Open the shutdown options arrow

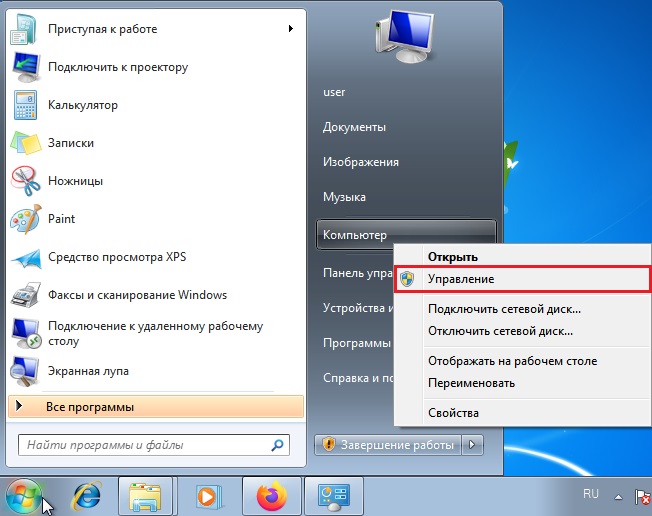(x=472, y=445)
